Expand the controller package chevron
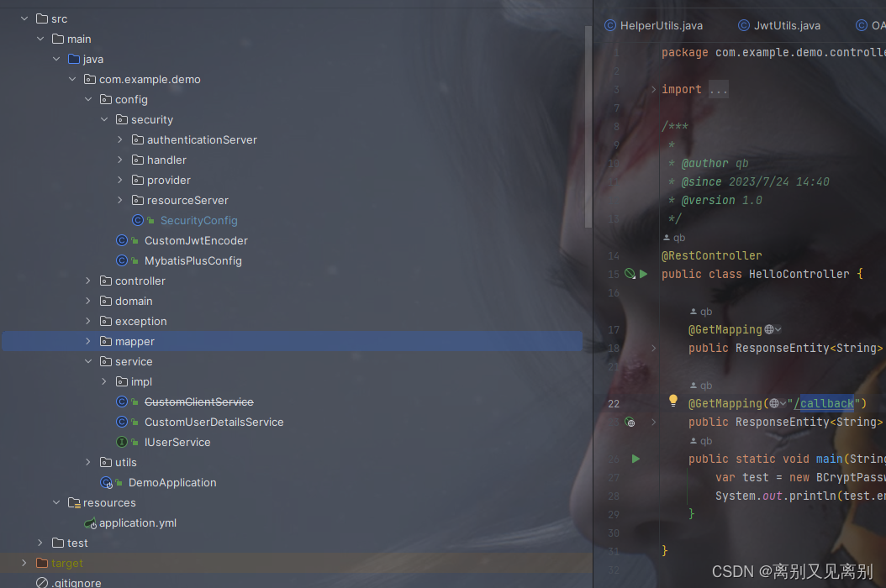Screen dimensions: 886x588 (88, 281)
